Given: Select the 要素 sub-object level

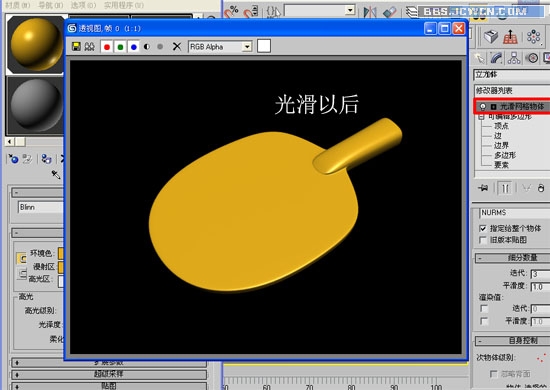Looking at the screenshot, I should click(x=501, y=164).
